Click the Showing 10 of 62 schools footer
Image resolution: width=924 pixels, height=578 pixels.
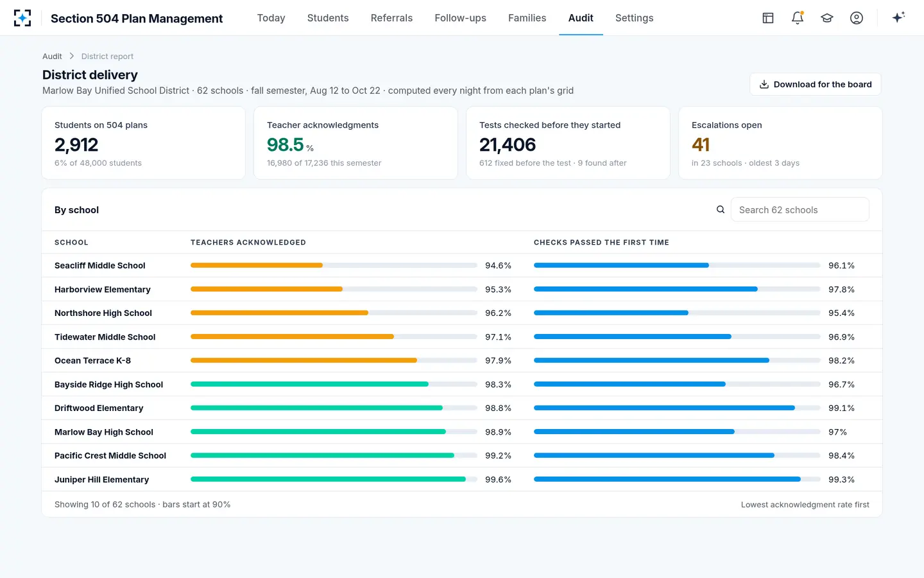coord(142,505)
